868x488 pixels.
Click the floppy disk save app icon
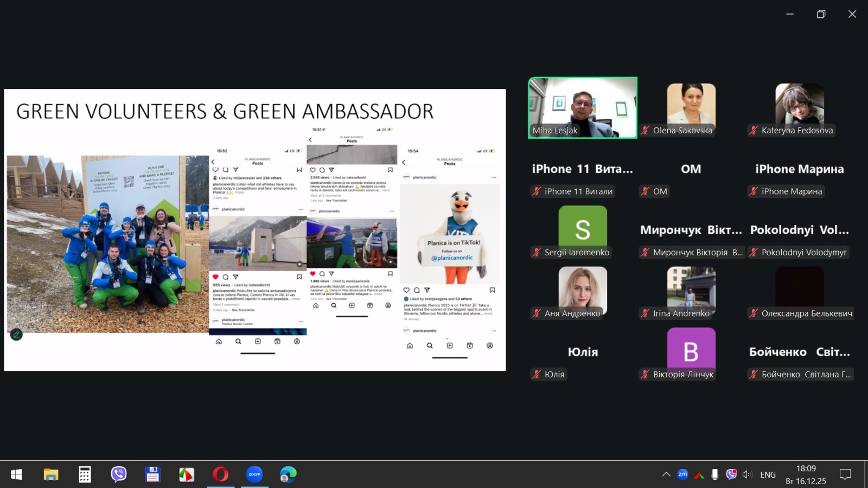152,474
